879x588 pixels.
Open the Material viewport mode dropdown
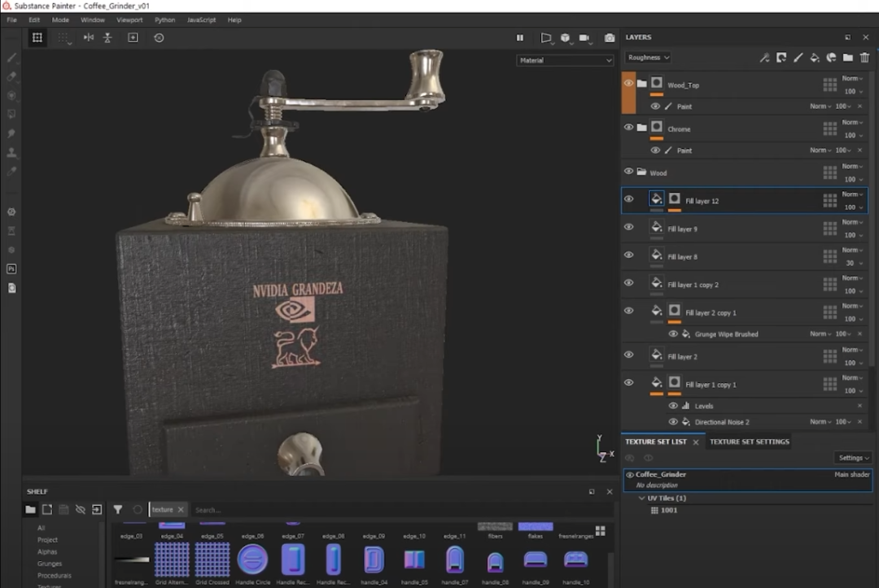565,60
